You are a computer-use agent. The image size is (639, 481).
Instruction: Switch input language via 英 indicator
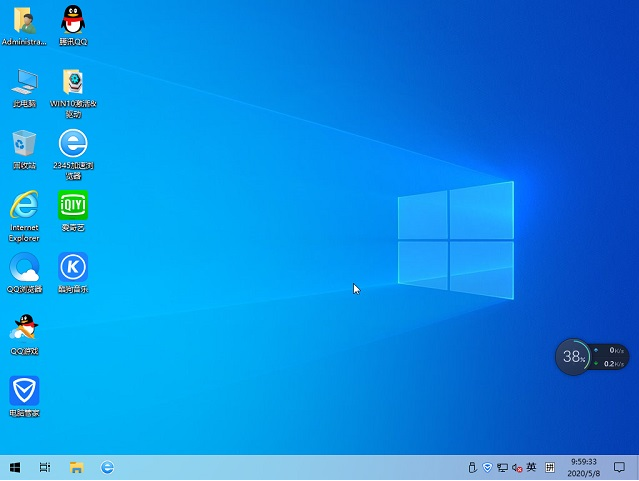pos(532,467)
